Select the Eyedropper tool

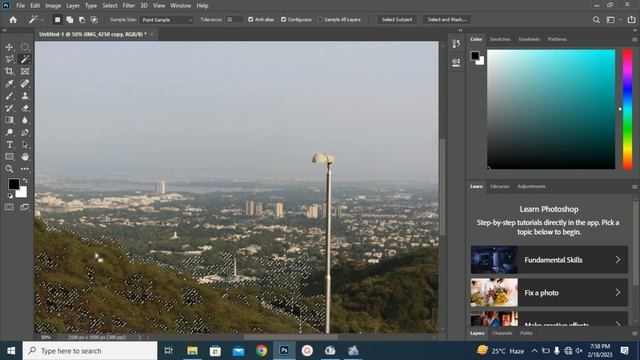(9, 84)
